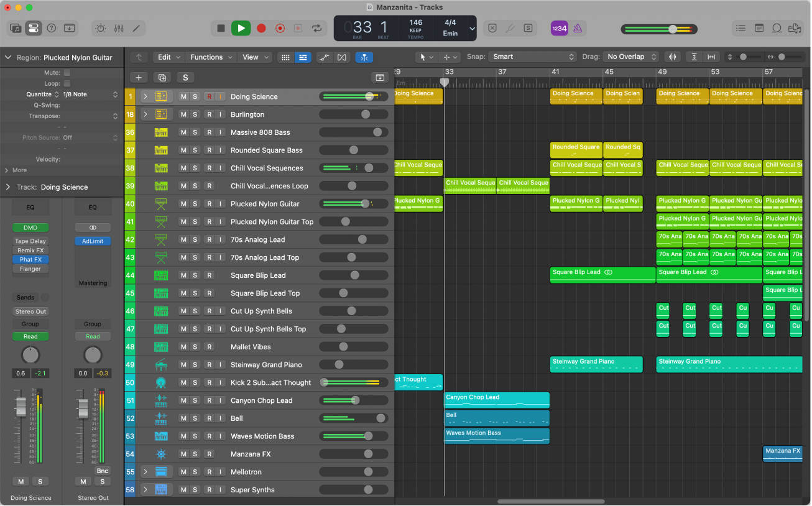Enable the metronome icon in the toolbar

click(576, 28)
